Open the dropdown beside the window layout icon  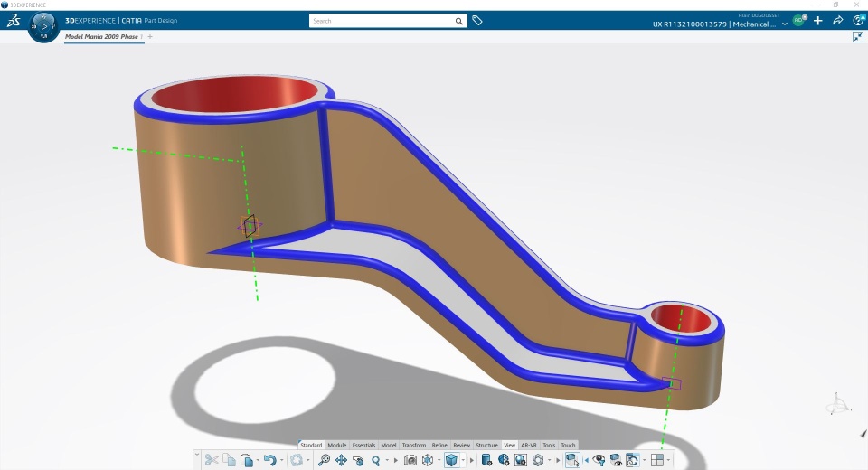pos(669,461)
